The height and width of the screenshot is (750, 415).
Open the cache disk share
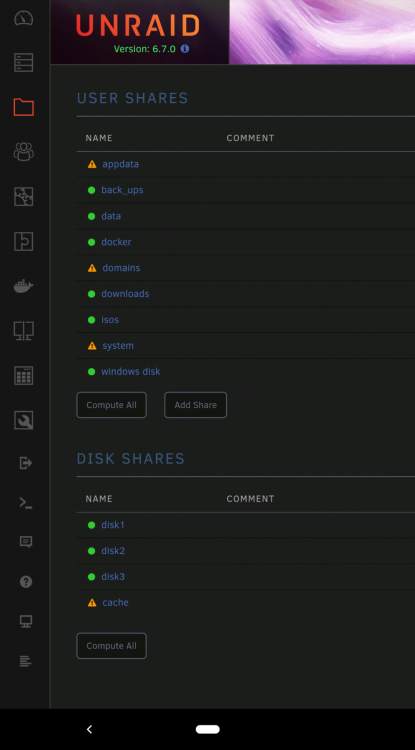point(115,602)
